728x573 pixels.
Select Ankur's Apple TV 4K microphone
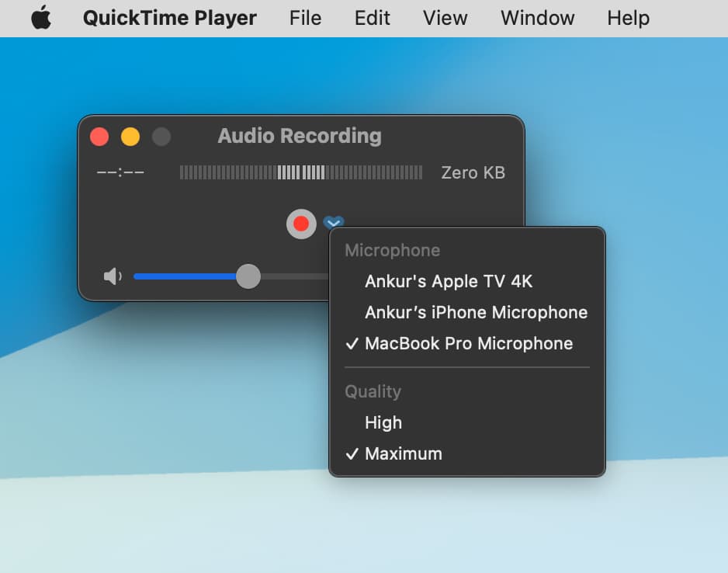[467, 281]
